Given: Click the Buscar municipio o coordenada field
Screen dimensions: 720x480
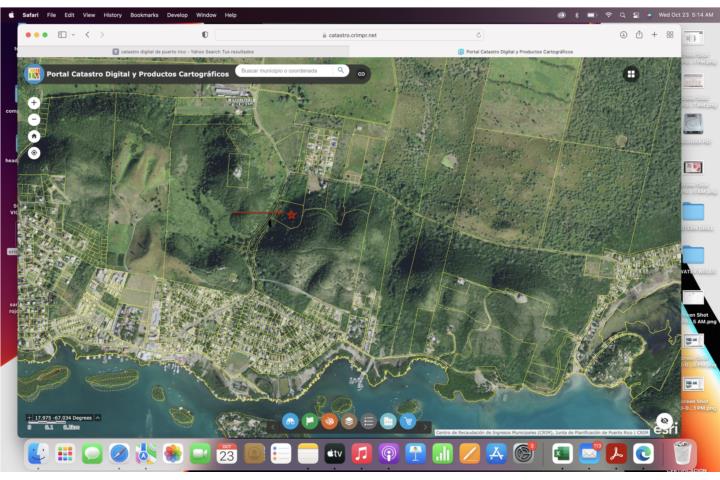Looking at the screenshot, I should click(x=283, y=71).
